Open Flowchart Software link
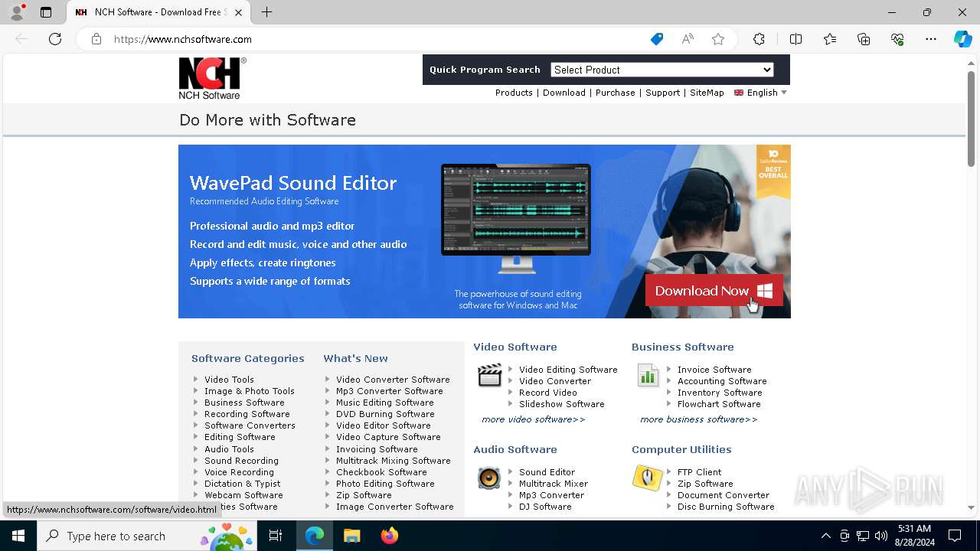Viewport: 980px width, 551px height. (x=719, y=404)
